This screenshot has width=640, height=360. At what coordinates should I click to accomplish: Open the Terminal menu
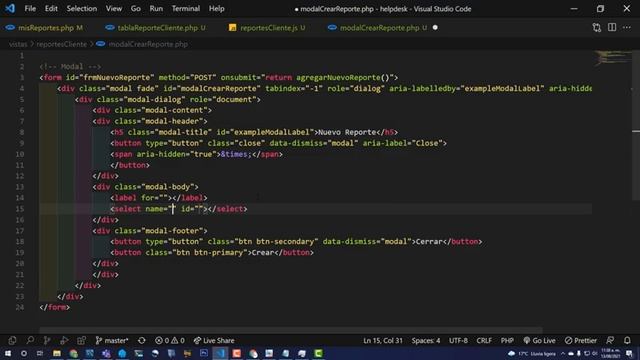[186, 9]
